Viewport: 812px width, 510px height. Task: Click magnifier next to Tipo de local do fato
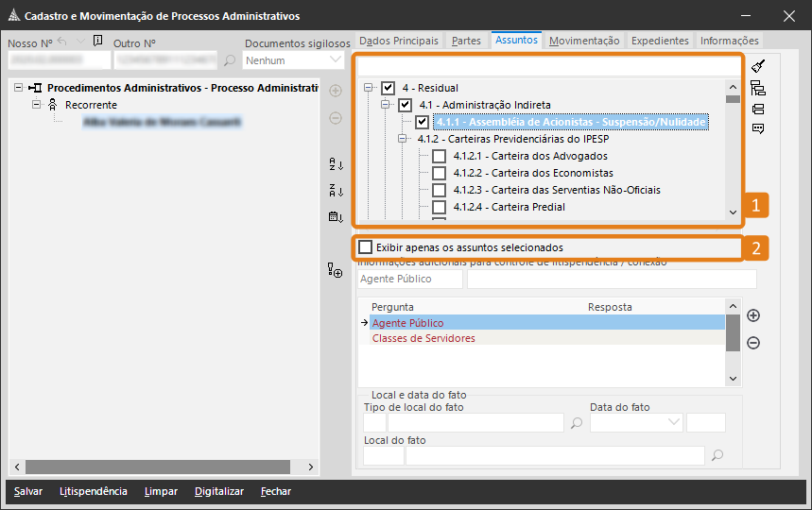click(x=577, y=423)
